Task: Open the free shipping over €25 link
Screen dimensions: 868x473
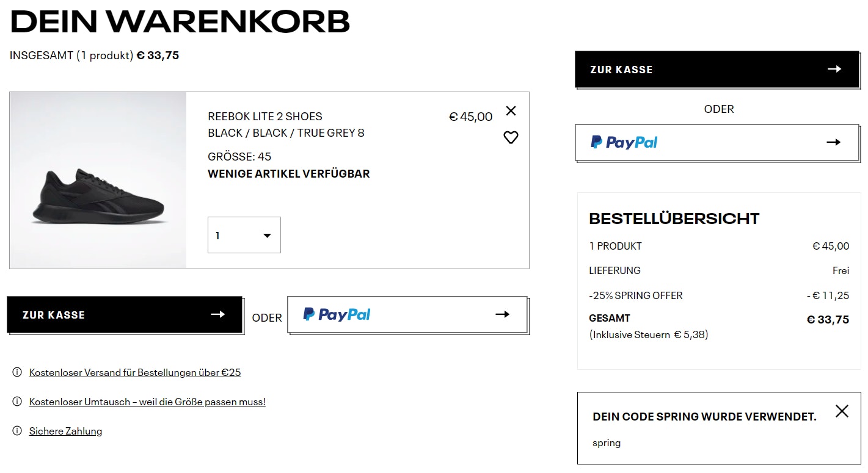Action: pyautogui.click(x=135, y=372)
